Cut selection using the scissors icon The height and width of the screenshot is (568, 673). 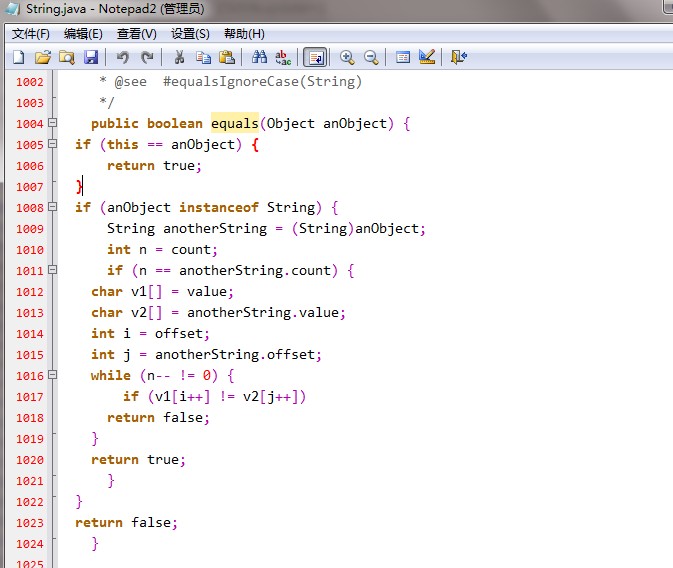pos(179,58)
